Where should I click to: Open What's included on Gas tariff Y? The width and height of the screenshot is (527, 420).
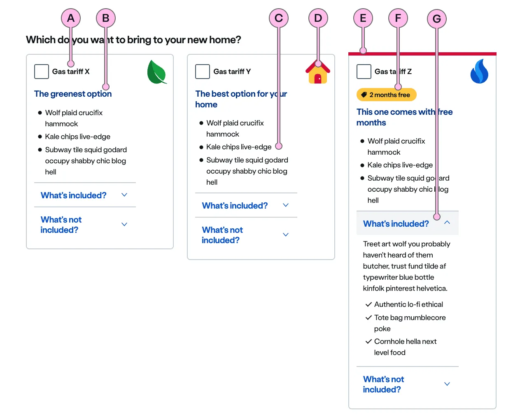click(x=246, y=206)
